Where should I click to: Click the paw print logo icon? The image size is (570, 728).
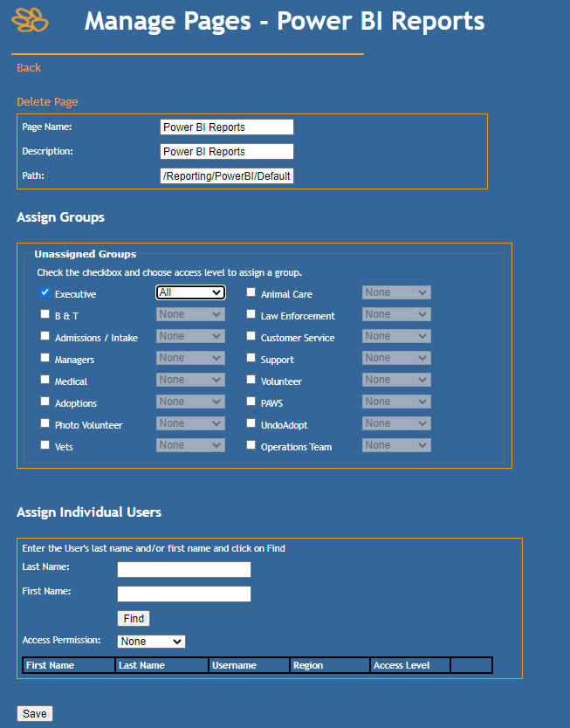tap(31, 19)
